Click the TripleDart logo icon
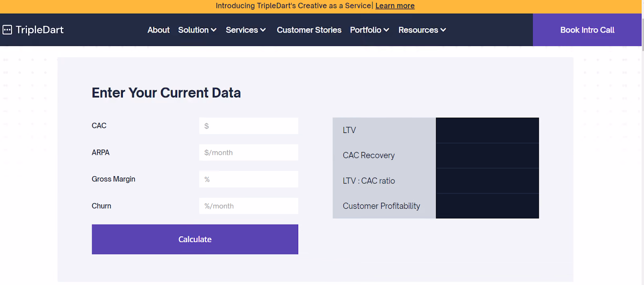This screenshot has height=285, width=644. coord(7,30)
